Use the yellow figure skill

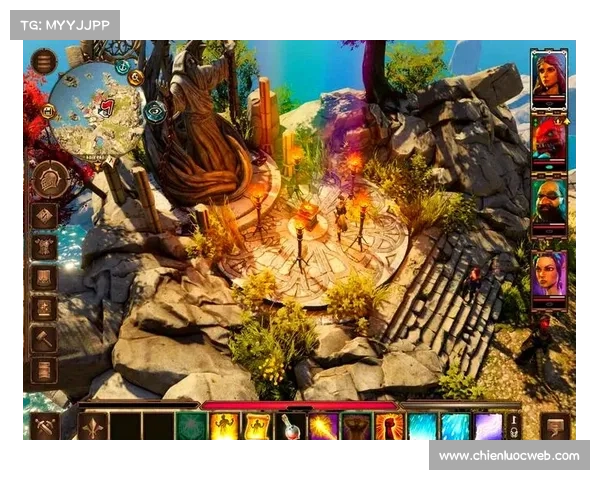(x=225, y=426)
